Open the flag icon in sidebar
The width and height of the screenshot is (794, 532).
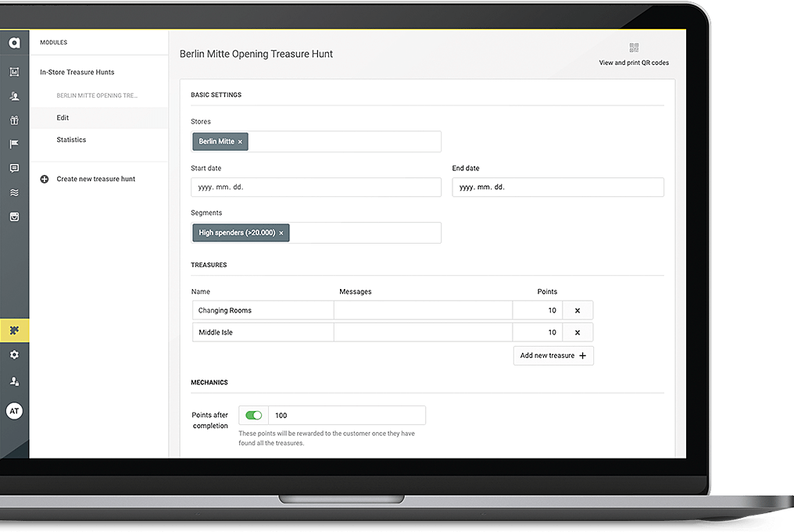(x=14, y=145)
